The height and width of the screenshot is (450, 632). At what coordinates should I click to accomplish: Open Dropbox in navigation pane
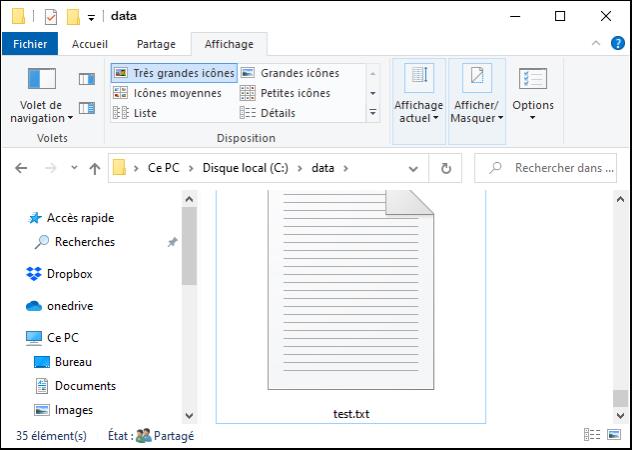68,274
